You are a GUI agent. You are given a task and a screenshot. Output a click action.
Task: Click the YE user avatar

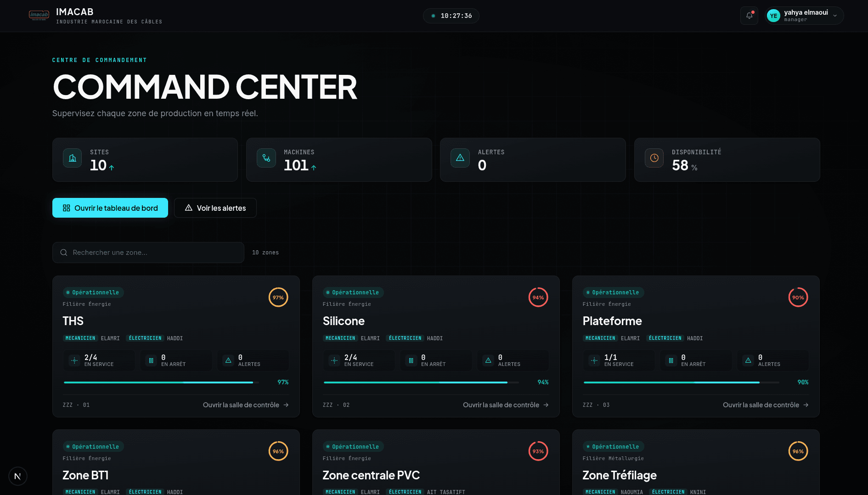click(773, 16)
